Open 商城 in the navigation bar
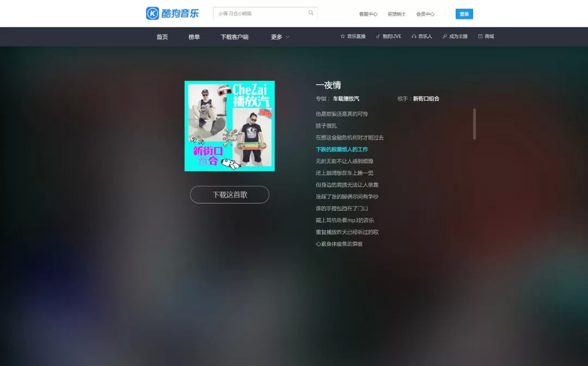Viewport: 588px width, 366px height. pos(489,36)
